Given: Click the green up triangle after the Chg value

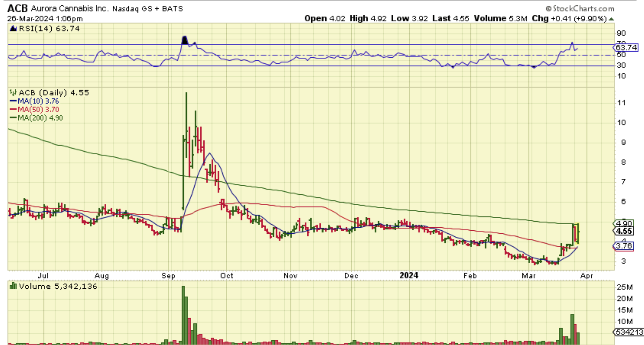Looking at the screenshot, I should pos(611,19).
